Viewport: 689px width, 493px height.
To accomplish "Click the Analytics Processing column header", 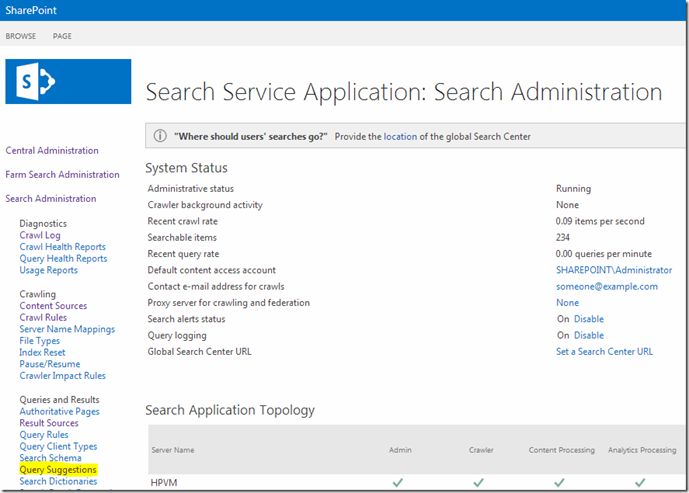I will (642, 450).
